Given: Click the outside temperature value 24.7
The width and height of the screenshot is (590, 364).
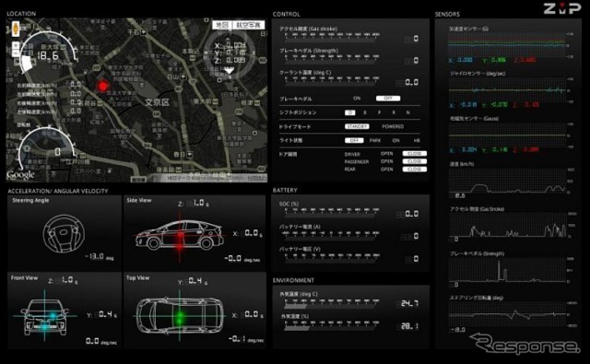Looking at the screenshot, I should click(x=408, y=303).
